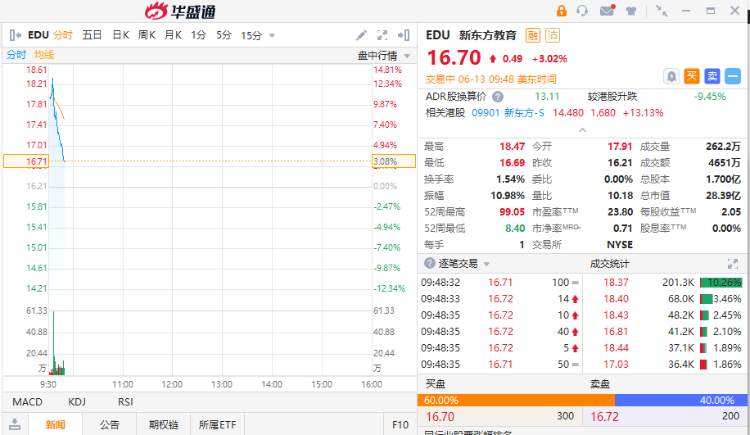750x435 pixels.
Task: Click the 华盛通 logo
Action: [x=180, y=11]
